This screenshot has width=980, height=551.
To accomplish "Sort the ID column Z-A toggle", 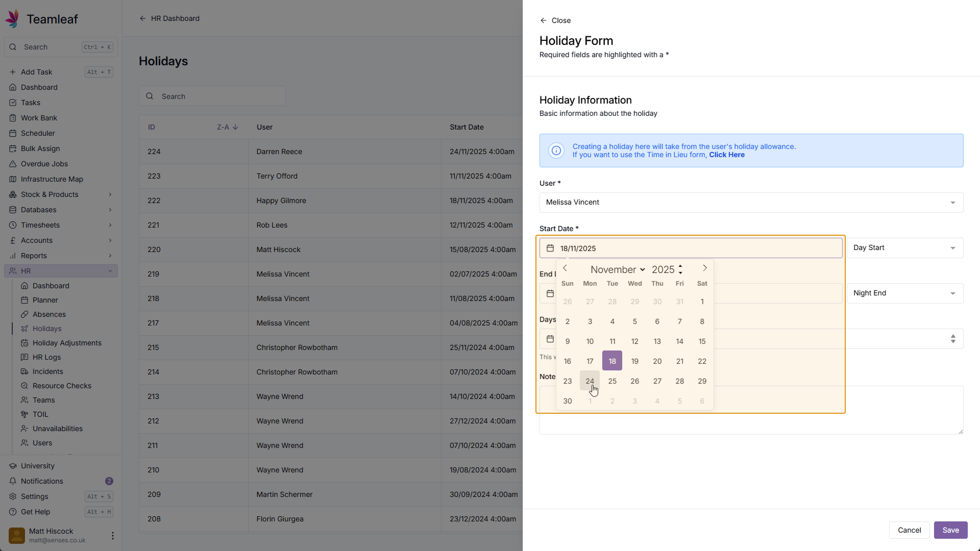I will tap(227, 127).
